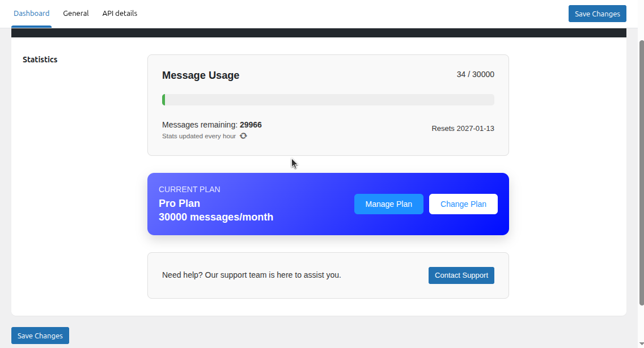Click the scrollbar up arrow
The image size is (644, 348).
pyautogui.click(x=641, y=32)
